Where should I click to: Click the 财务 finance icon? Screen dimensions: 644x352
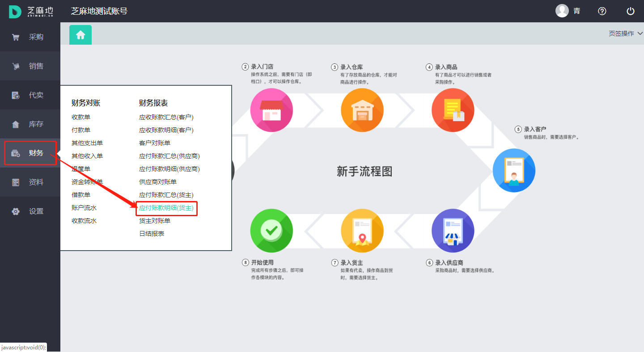point(16,153)
